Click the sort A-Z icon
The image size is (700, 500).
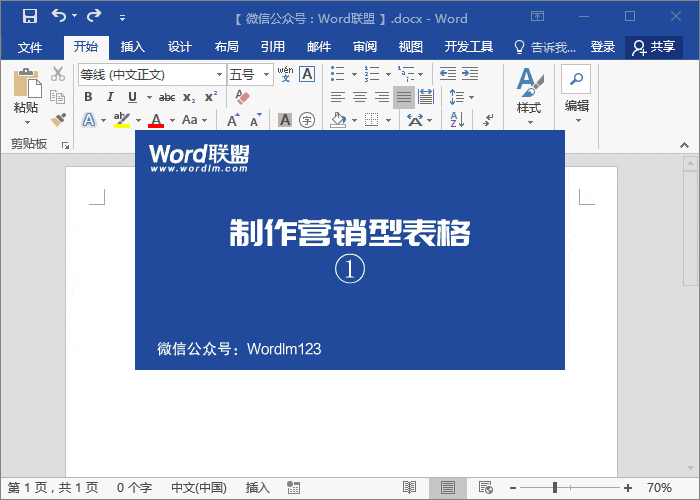pos(458,120)
